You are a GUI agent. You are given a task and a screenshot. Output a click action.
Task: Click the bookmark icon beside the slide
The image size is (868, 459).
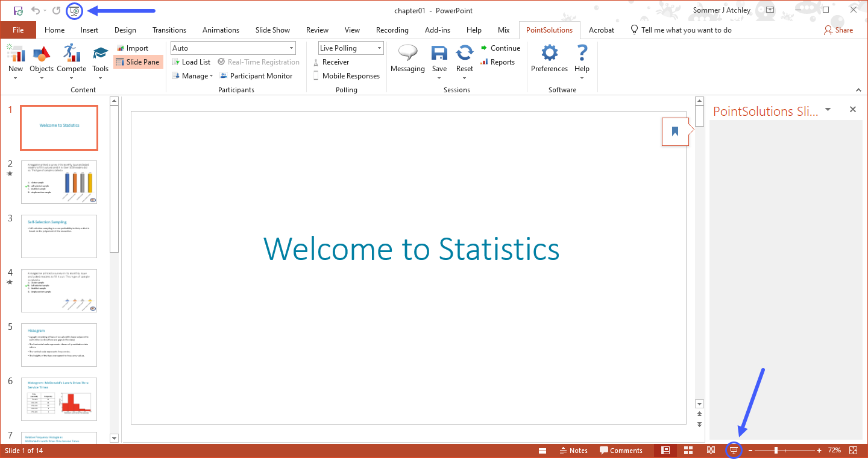point(675,131)
